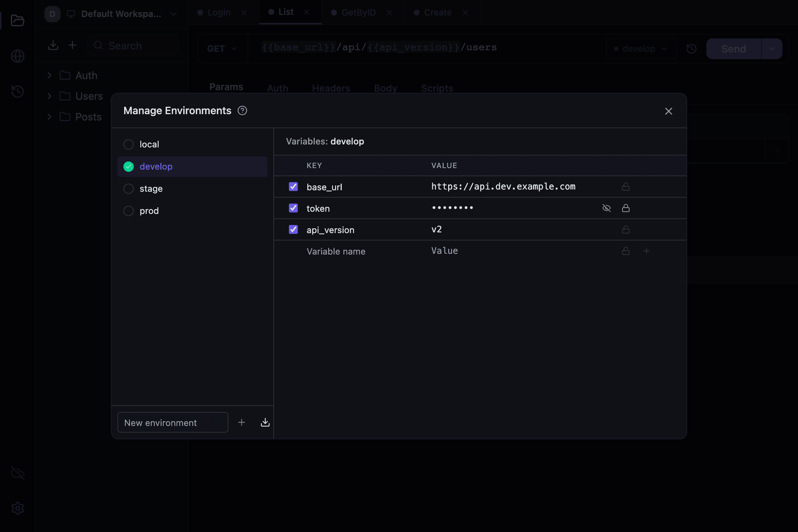Viewport: 798px width, 532px height.
Task: Open the GET method dropdown
Action: tap(222, 49)
